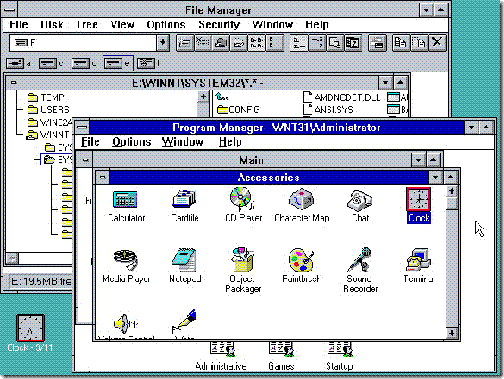Open File menu in Program Manager

coord(90,142)
